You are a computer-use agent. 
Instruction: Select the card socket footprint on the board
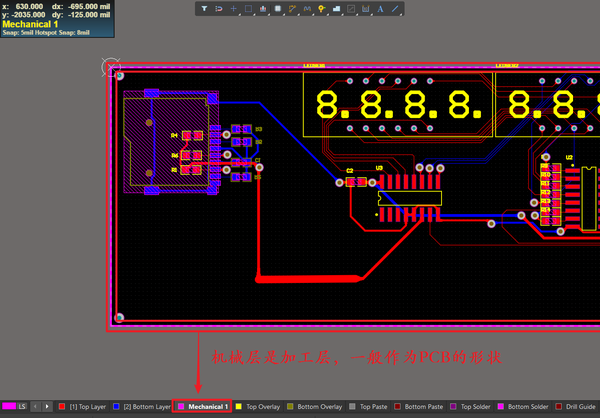click(171, 142)
